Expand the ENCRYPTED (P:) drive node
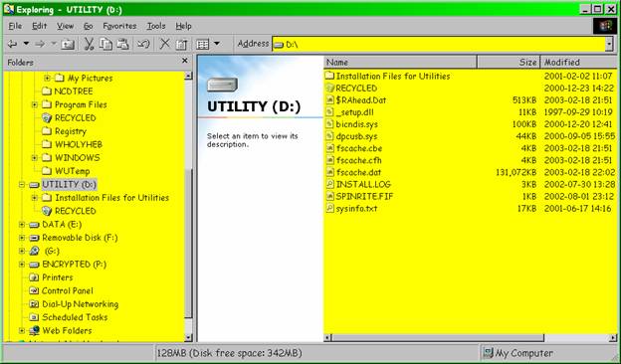This screenshot has width=621, height=364. (22, 265)
